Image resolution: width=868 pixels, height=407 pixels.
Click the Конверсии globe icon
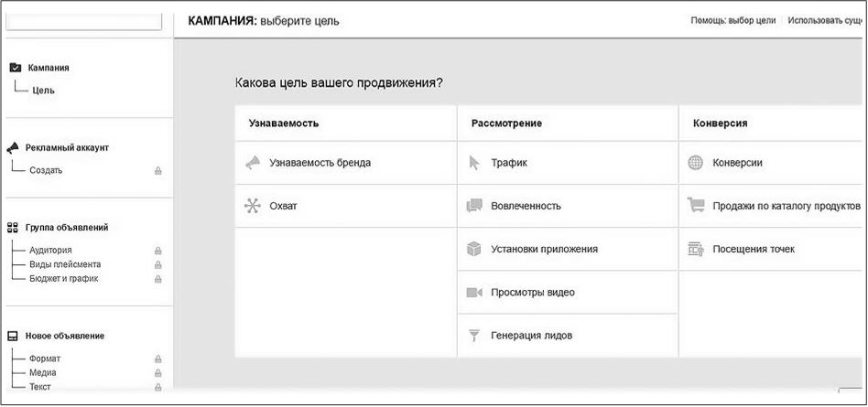pos(696,163)
